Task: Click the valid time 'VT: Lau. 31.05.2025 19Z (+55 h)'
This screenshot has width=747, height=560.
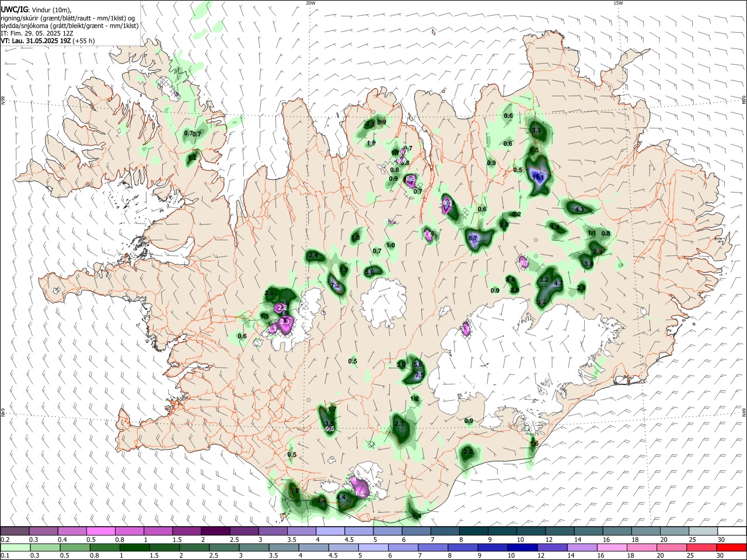Action: click(x=48, y=41)
